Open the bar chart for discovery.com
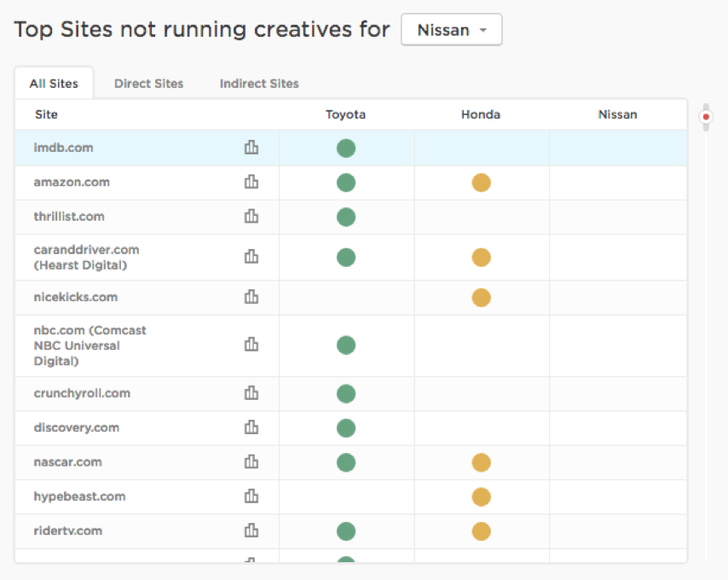 click(x=251, y=427)
